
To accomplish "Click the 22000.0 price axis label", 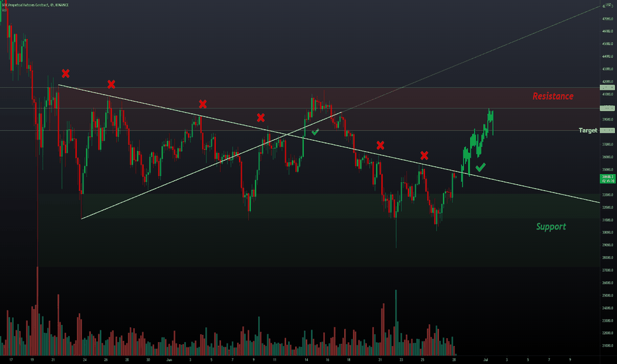I will (x=608, y=333).
